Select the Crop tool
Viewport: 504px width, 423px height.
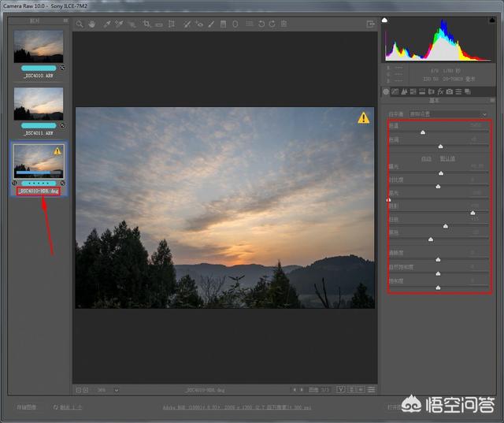pyautogui.click(x=146, y=24)
